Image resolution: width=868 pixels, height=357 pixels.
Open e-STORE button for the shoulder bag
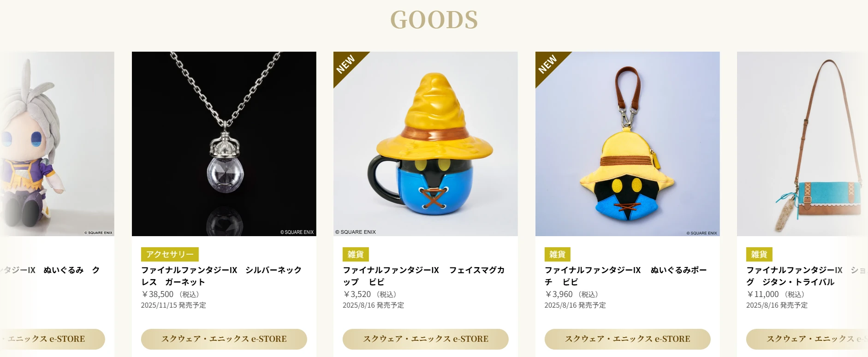pyautogui.click(x=807, y=339)
